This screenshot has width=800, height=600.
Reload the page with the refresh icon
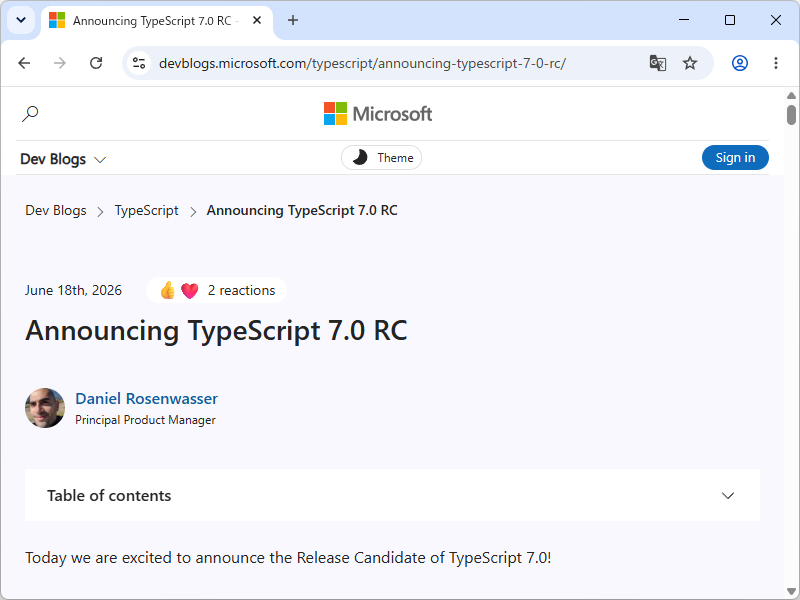[x=96, y=63]
